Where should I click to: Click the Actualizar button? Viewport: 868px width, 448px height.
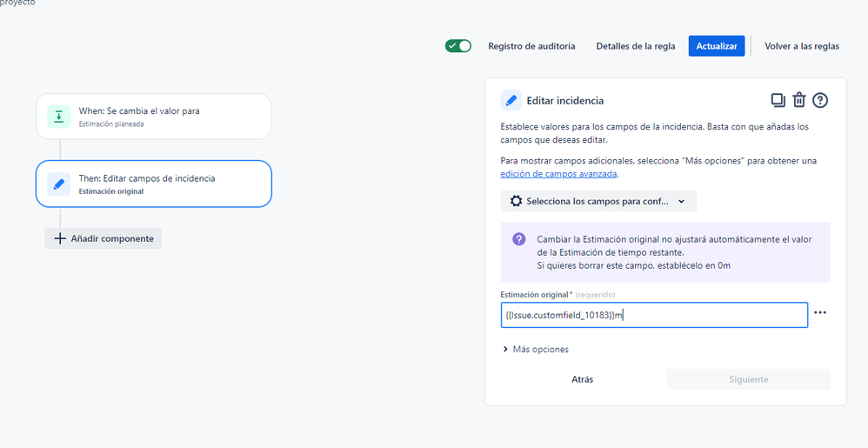(x=717, y=46)
